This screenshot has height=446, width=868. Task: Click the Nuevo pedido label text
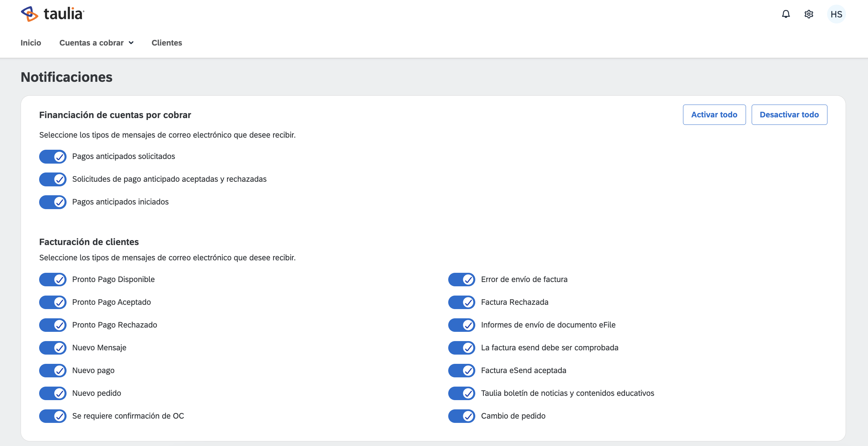pyautogui.click(x=97, y=393)
